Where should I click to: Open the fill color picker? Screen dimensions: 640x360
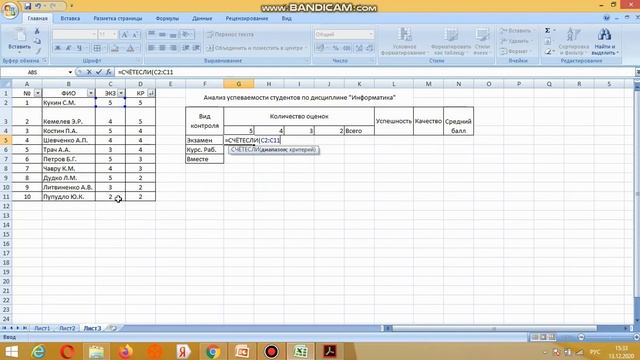coord(115,48)
